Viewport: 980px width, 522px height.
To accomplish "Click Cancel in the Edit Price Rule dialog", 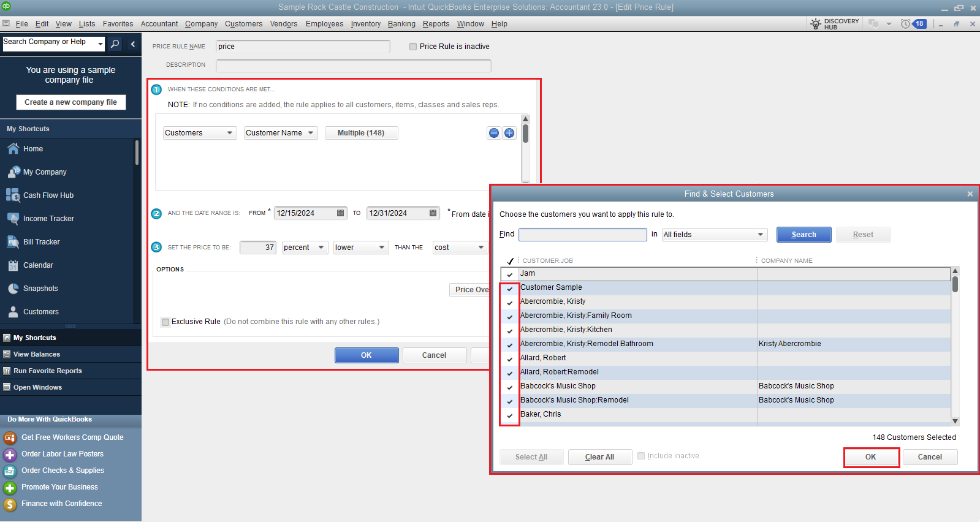I will tap(434, 355).
